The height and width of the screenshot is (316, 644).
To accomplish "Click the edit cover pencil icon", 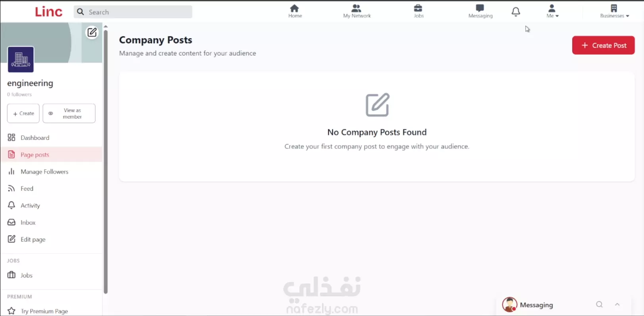I will coord(92,32).
